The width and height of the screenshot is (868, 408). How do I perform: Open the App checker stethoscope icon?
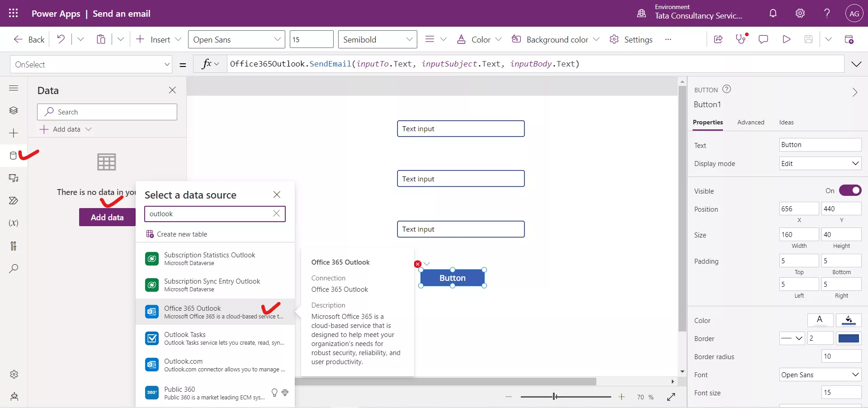point(741,39)
